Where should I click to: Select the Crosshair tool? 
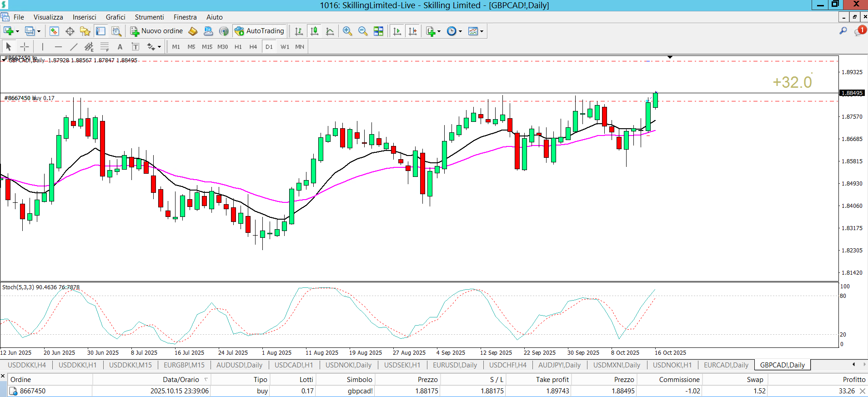[25, 46]
